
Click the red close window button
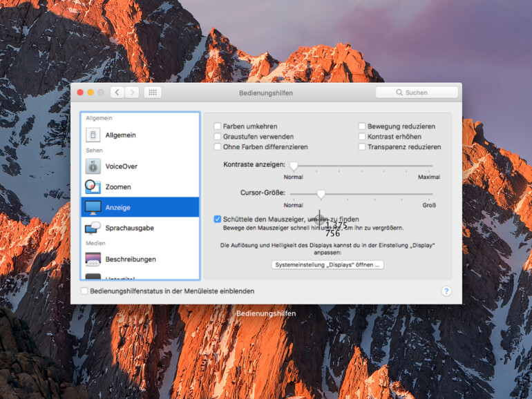(x=80, y=93)
